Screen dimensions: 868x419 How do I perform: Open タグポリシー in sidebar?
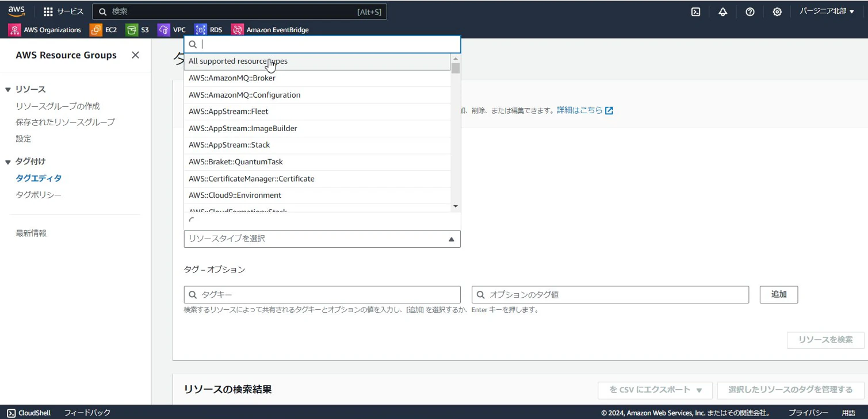[39, 195]
